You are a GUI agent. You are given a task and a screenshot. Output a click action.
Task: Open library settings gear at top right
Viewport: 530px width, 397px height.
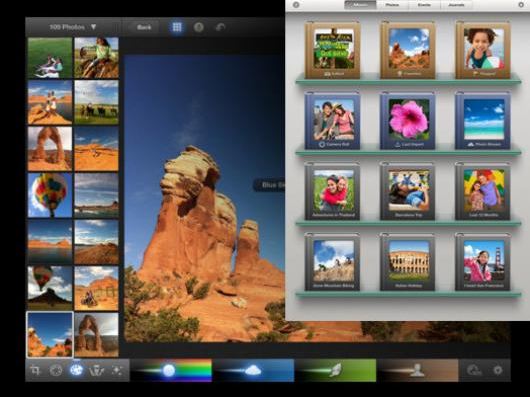[x=521, y=5]
